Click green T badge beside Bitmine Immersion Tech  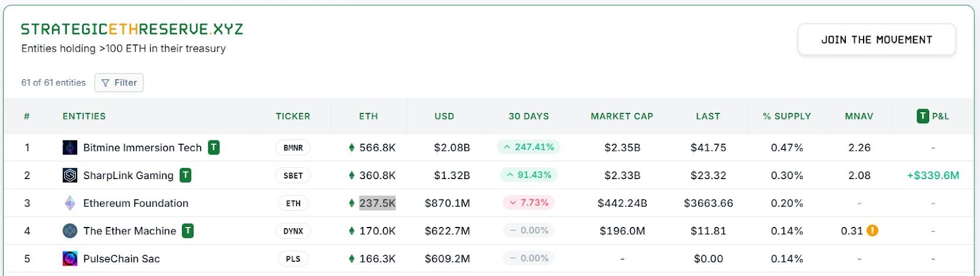tap(214, 147)
